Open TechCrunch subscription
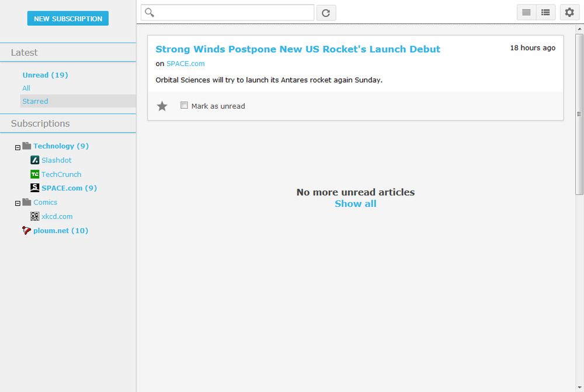584x392 pixels. pyautogui.click(x=61, y=175)
